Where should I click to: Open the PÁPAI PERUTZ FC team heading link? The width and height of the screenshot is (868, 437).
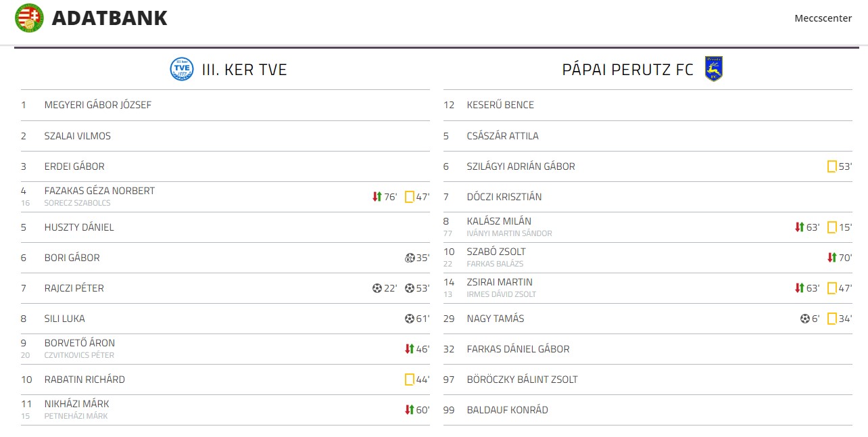pos(627,69)
